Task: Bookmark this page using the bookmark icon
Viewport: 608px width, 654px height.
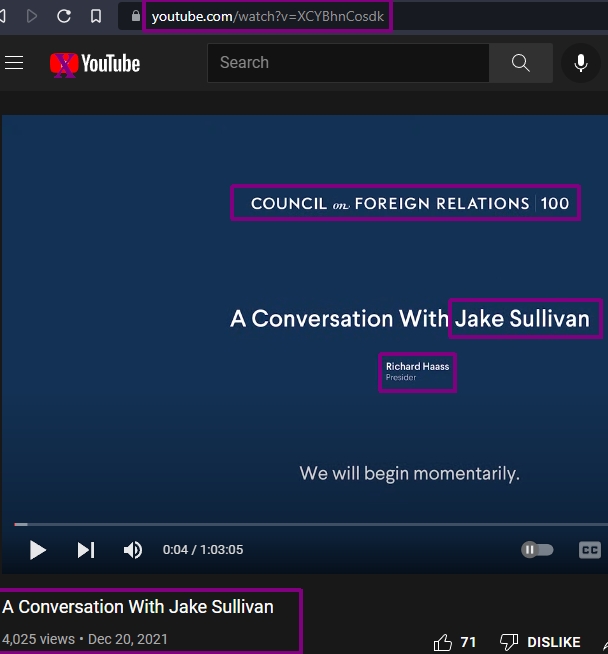Action: click(96, 16)
